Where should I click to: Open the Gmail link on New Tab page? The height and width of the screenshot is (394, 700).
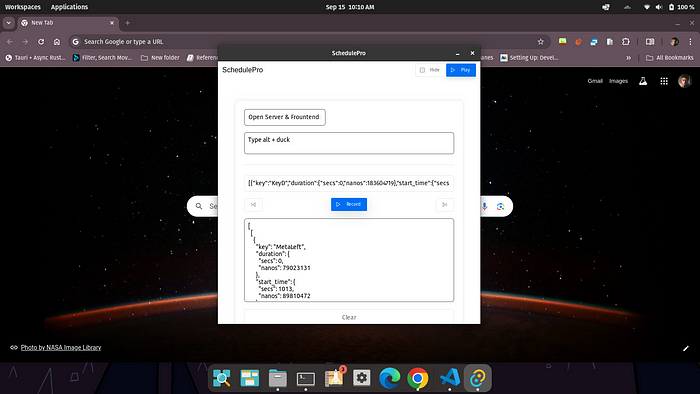(x=595, y=81)
